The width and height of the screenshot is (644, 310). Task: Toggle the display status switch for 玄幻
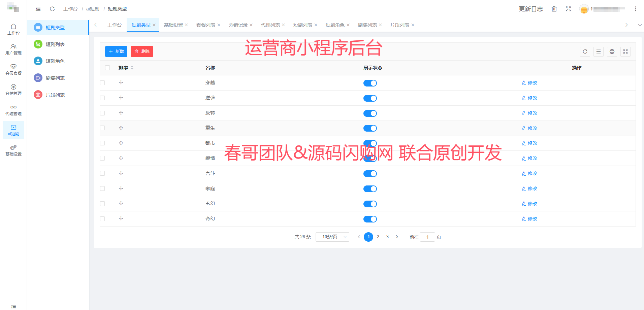(370, 204)
